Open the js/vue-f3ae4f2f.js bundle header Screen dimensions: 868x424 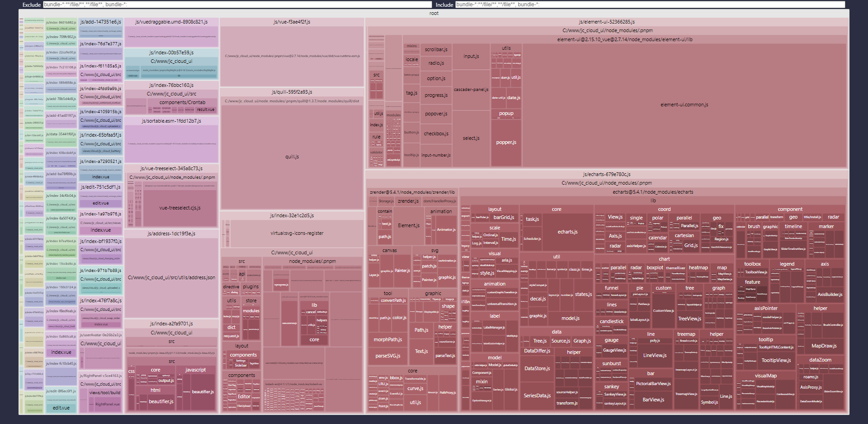292,22
